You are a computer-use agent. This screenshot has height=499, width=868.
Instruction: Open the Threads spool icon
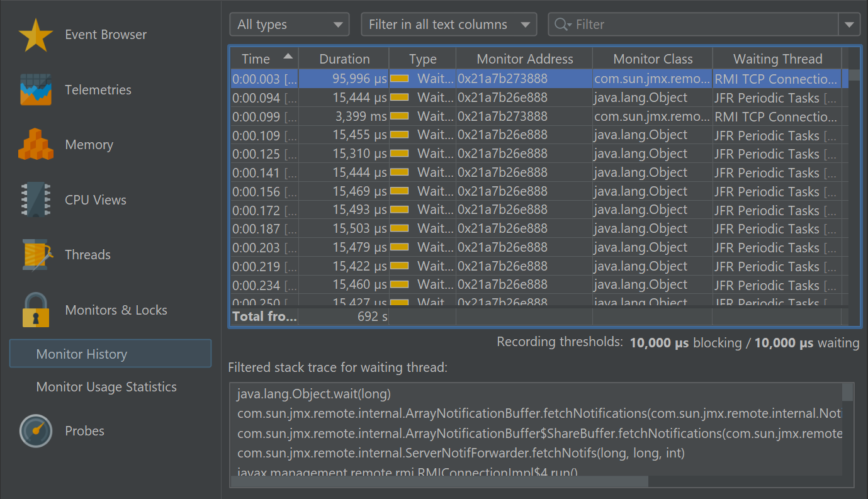pyautogui.click(x=36, y=255)
